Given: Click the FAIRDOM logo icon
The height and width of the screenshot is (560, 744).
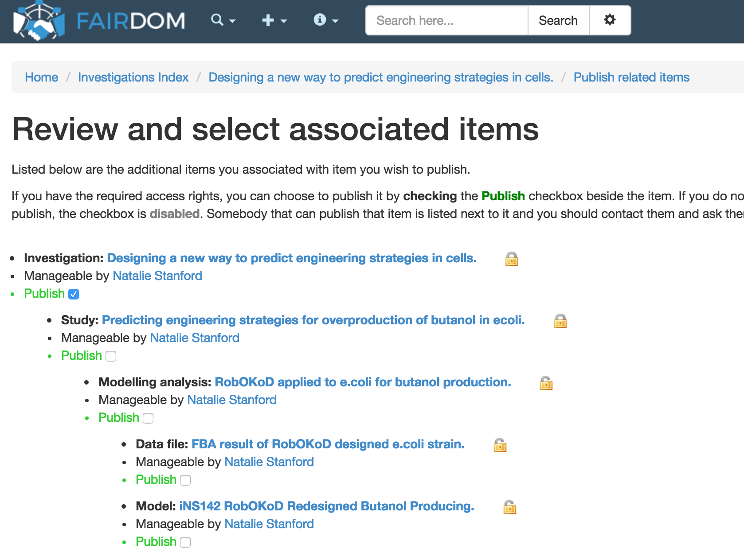Looking at the screenshot, I should (39, 21).
